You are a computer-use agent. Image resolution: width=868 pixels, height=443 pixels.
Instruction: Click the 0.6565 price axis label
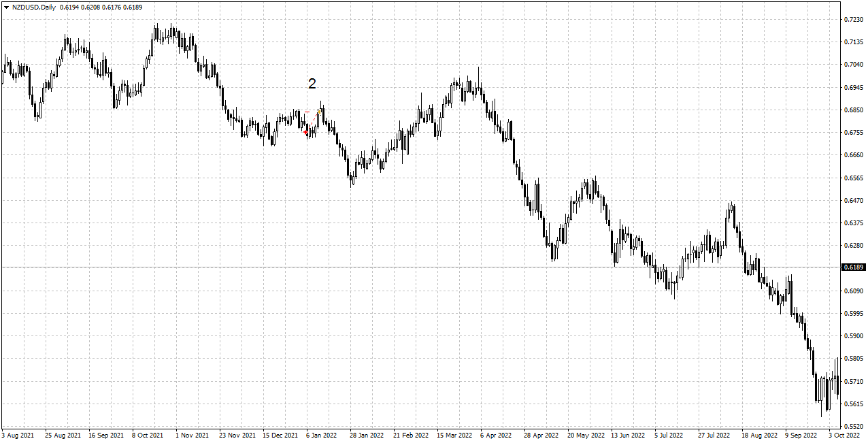pyautogui.click(x=854, y=178)
